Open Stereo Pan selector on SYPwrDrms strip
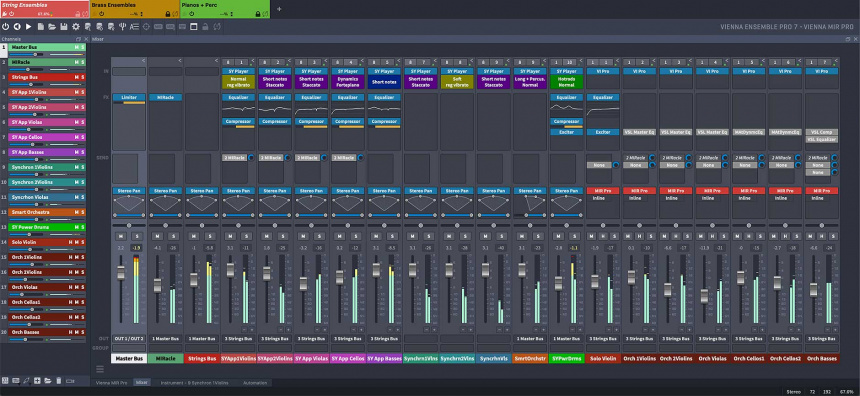This screenshot has width=860, height=396. tap(567, 191)
